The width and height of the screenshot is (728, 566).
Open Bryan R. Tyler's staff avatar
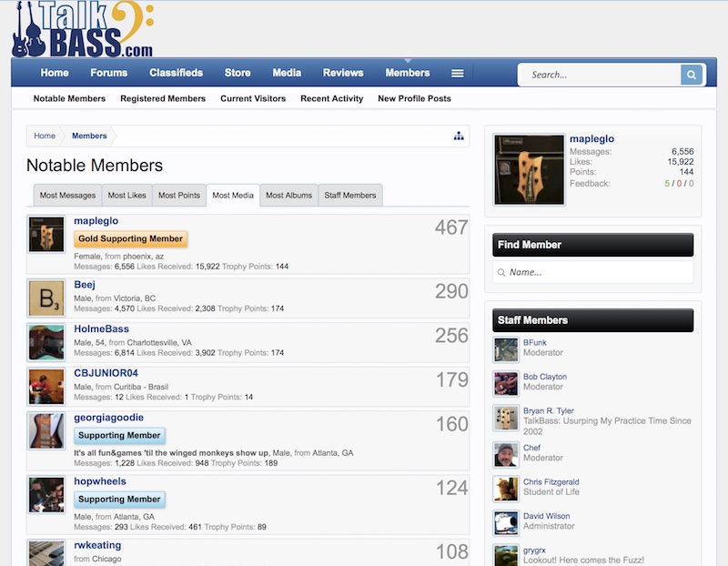click(x=506, y=418)
